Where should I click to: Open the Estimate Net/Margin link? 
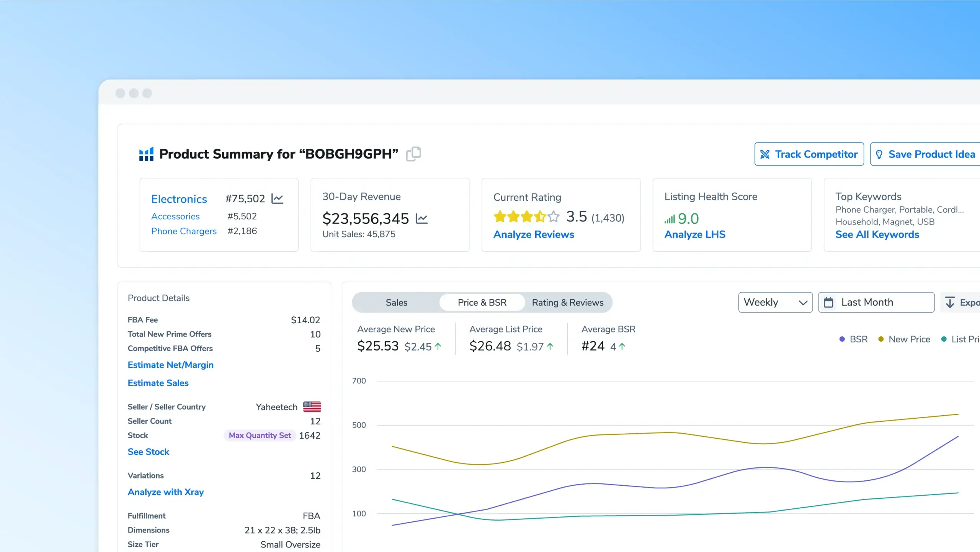171,365
